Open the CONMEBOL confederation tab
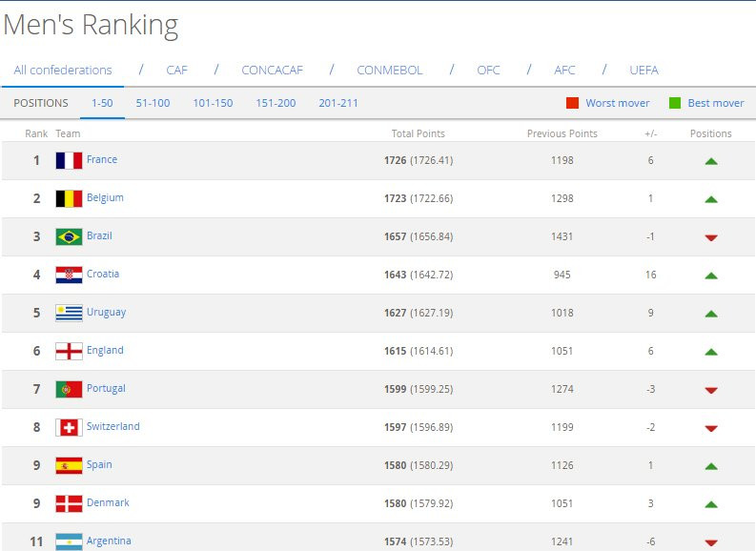This screenshot has height=551, width=756. pyautogui.click(x=389, y=70)
